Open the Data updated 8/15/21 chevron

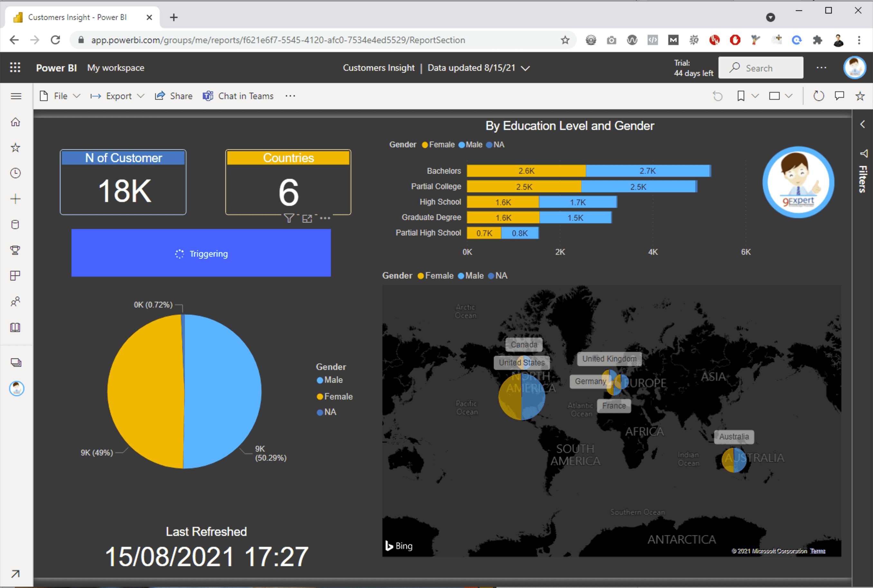pyautogui.click(x=526, y=68)
